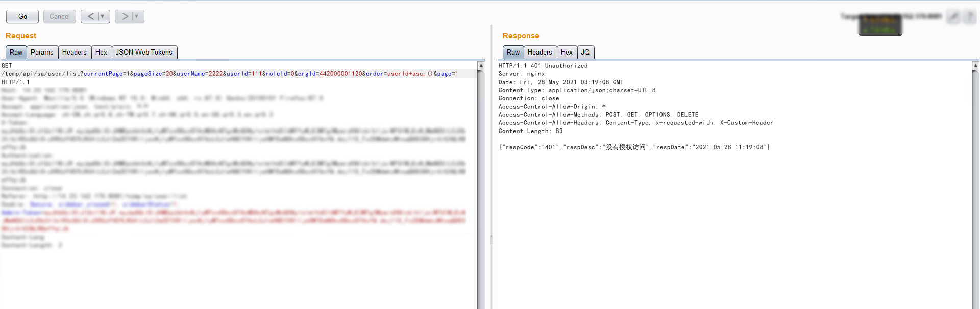Screen dimensions: 980x309
Task: Open the response Hex tab
Action: point(567,53)
